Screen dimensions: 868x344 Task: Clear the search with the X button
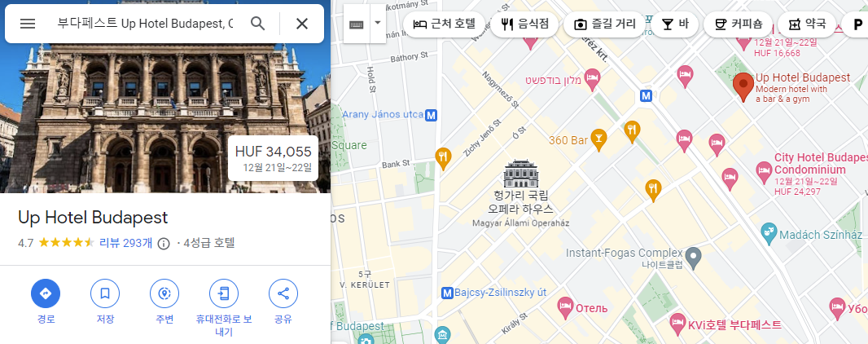click(302, 24)
